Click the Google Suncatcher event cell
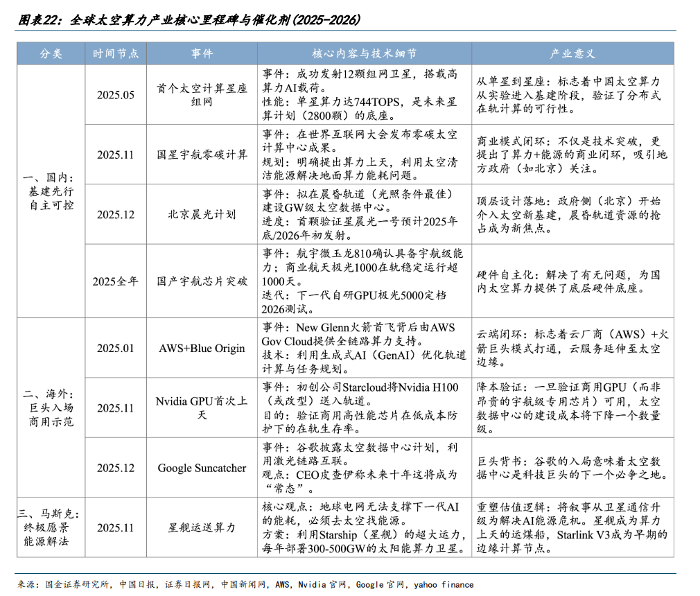 pos(202,467)
